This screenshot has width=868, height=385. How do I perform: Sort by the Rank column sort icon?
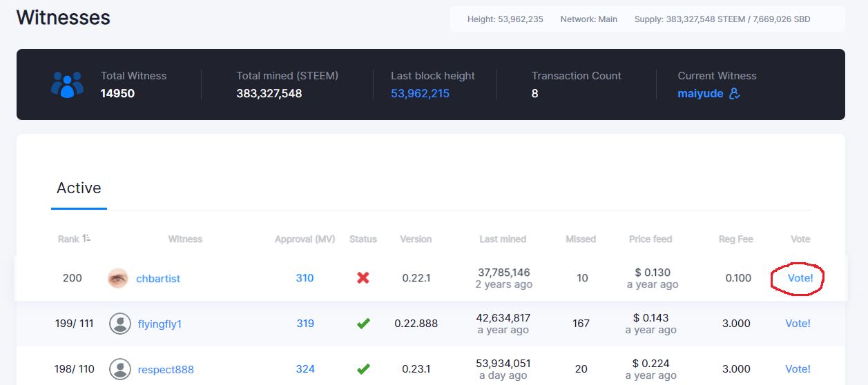point(87,239)
